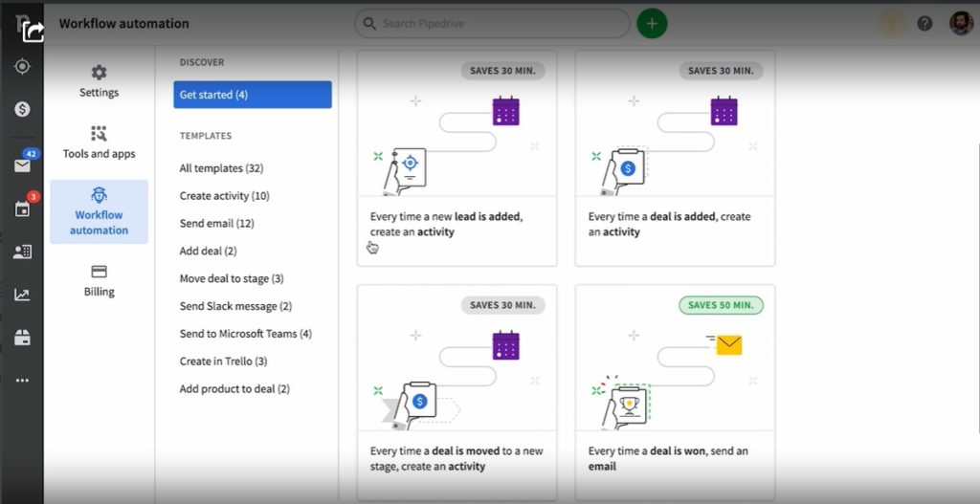This screenshot has height=504, width=980.
Task: Click the share arrow icon at top left
Action: tap(33, 31)
